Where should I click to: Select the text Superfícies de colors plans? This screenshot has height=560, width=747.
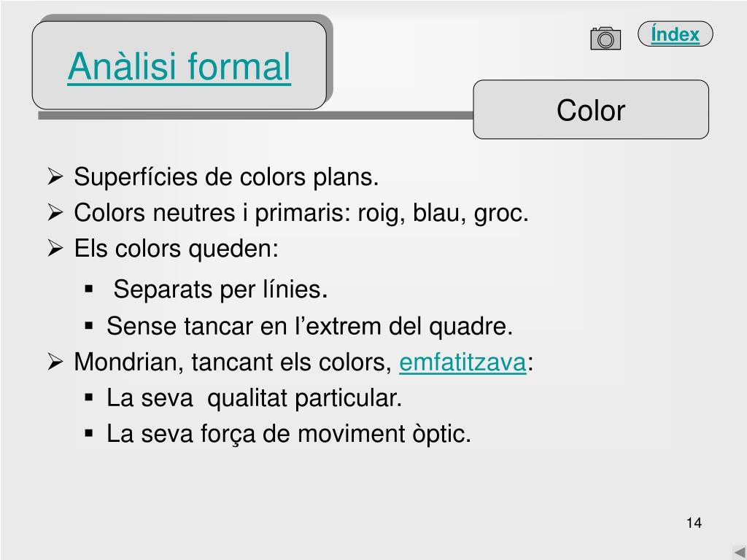click(226, 177)
